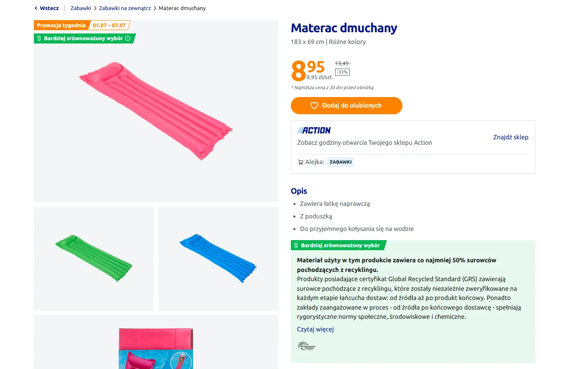Click the Wstecz back arrow icon
This screenshot has height=369, width=588.
[36, 8]
